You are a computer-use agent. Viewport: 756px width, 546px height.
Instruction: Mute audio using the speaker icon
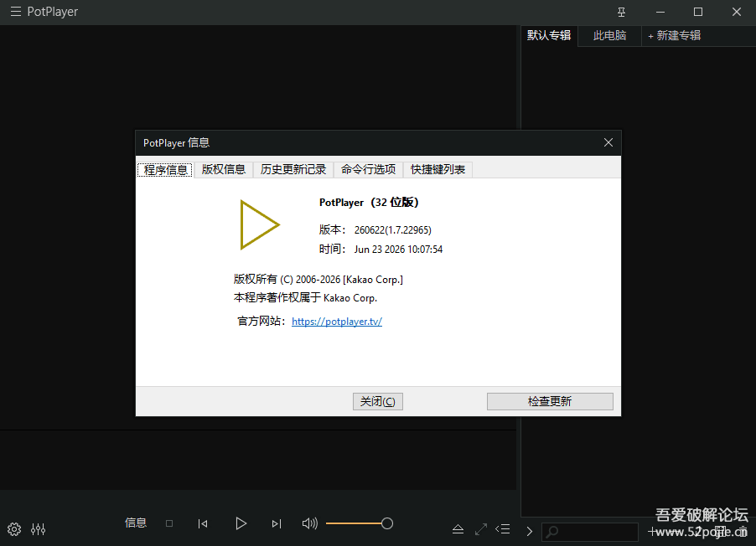tap(309, 523)
